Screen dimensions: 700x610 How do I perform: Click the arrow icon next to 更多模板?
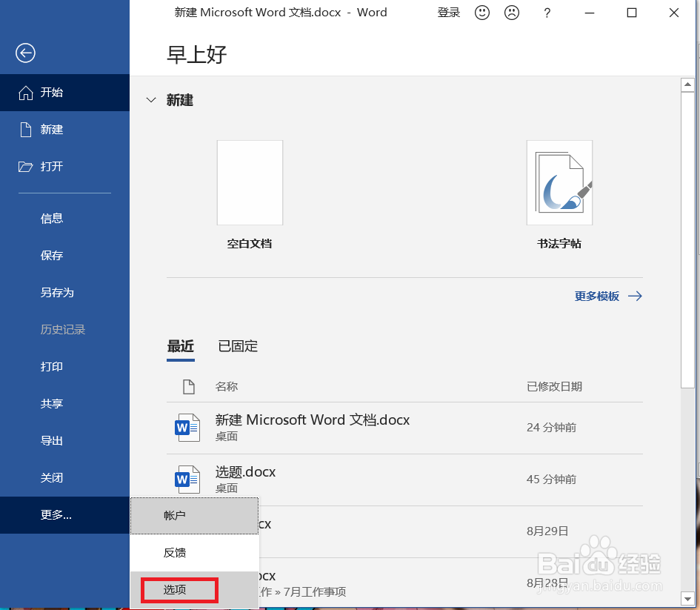click(635, 296)
